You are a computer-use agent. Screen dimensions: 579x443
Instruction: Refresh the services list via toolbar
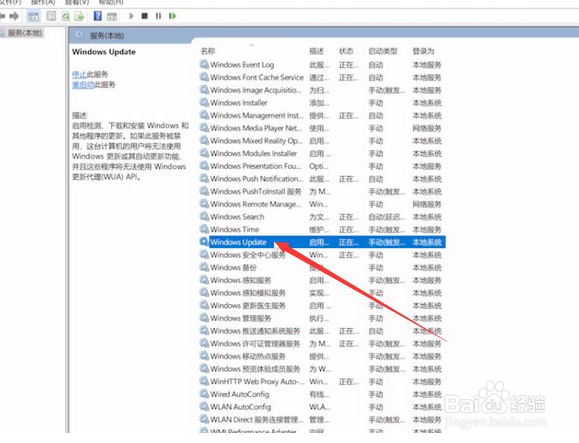66,16
